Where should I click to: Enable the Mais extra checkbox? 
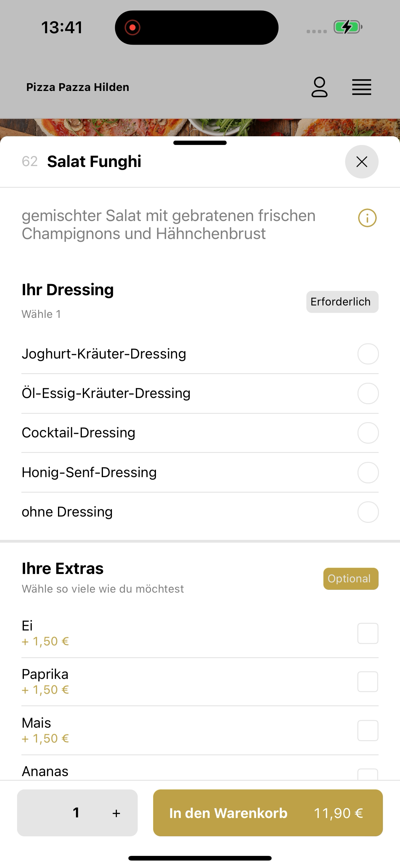(368, 730)
